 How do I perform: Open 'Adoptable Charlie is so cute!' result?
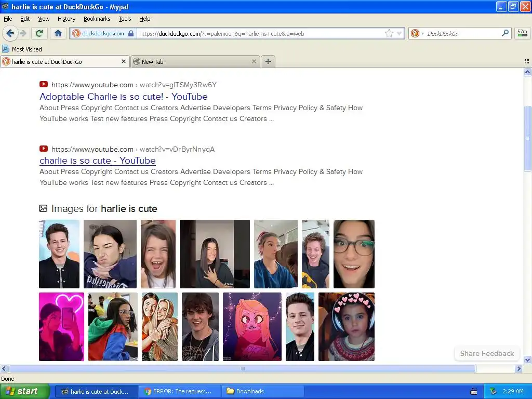tap(124, 97)
